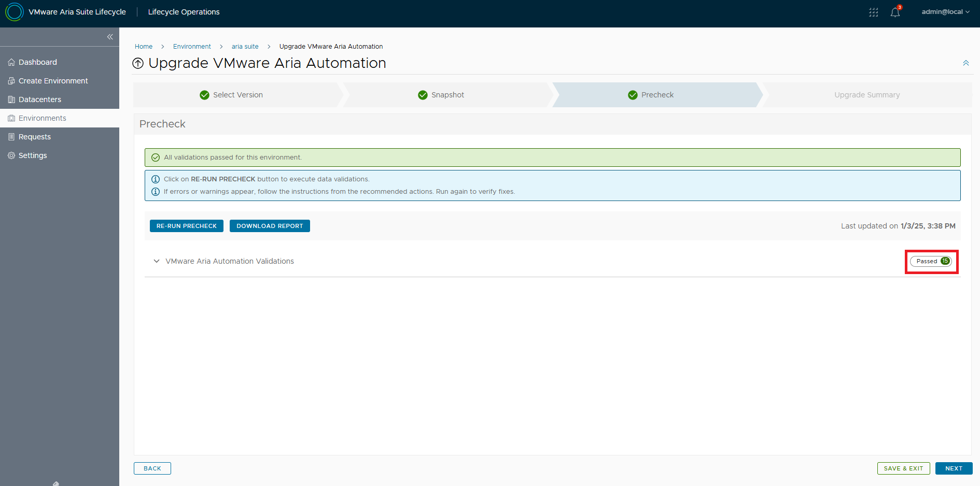Click the Create Environment icon in the sidebar
This screenshot has width=980, height=486.
pos(11,81)
